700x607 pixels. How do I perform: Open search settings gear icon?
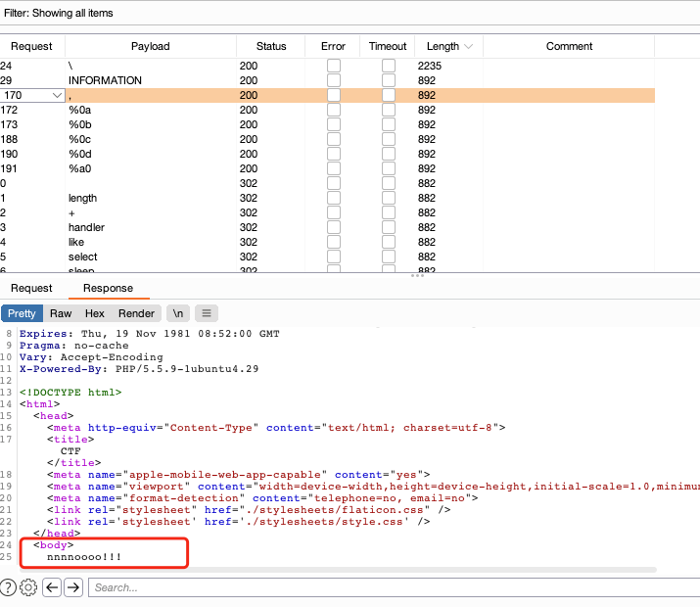point(28,587)
